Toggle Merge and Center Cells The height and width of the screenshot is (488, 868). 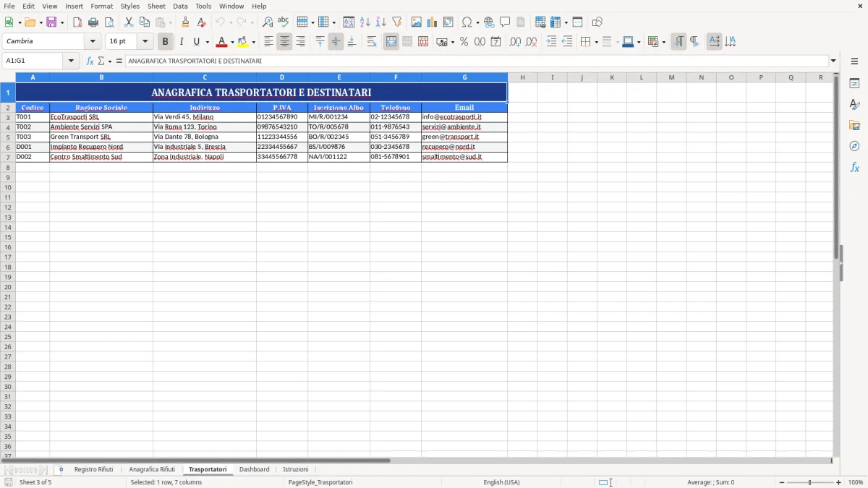click(x=391, y=42)
